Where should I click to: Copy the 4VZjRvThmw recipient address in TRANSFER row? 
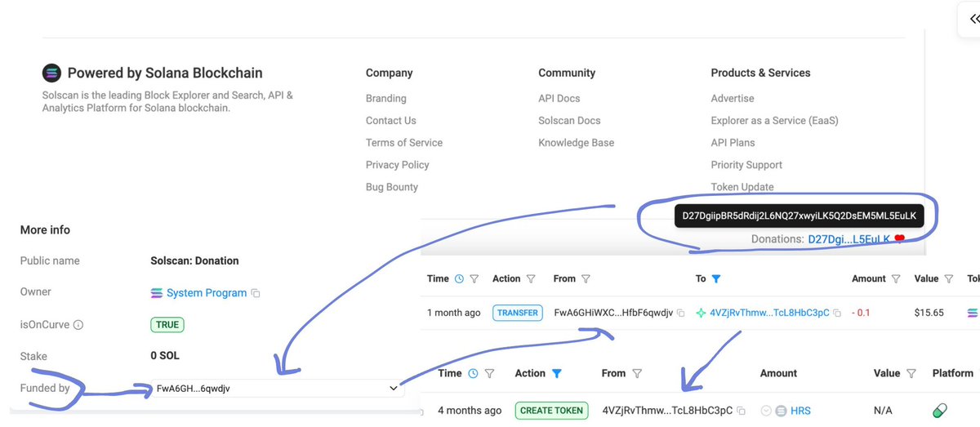coord(838,314)
